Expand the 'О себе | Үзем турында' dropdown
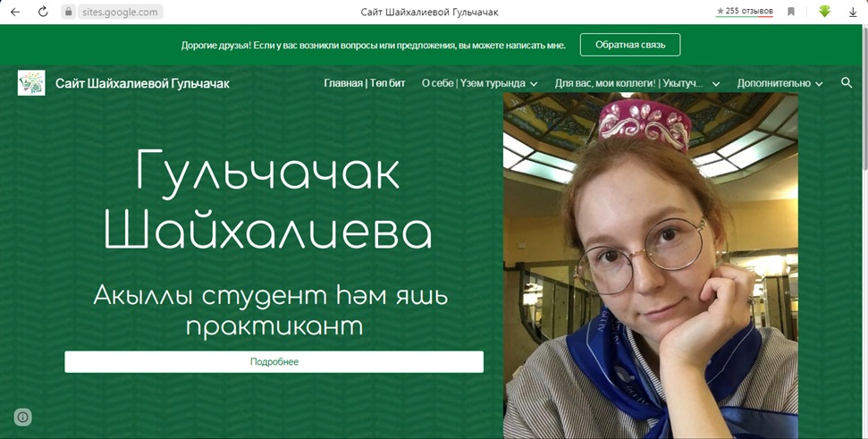 pos(479,83)
